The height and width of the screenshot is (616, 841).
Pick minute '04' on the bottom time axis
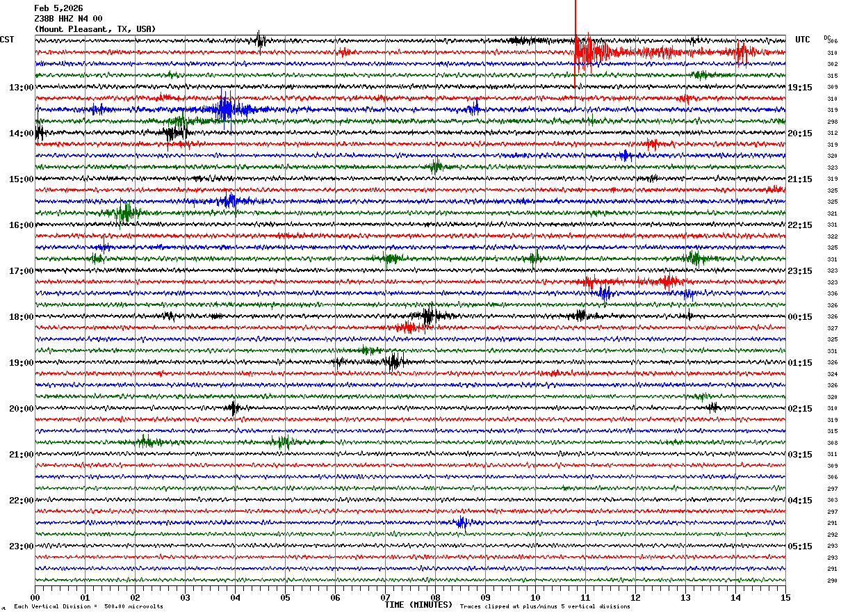tap(235, 597)
